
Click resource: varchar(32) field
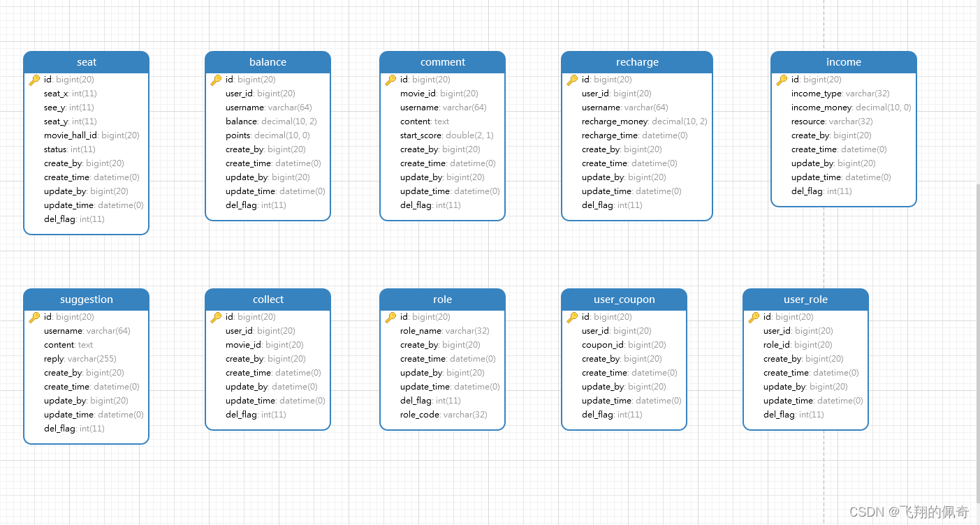click(x=832, y=121)
